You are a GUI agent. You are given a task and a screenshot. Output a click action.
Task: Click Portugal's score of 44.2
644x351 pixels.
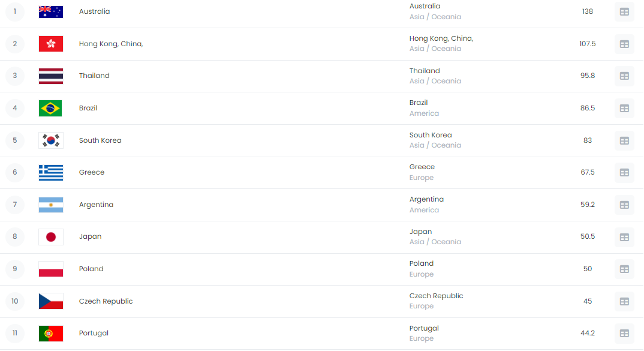[588, 333]
